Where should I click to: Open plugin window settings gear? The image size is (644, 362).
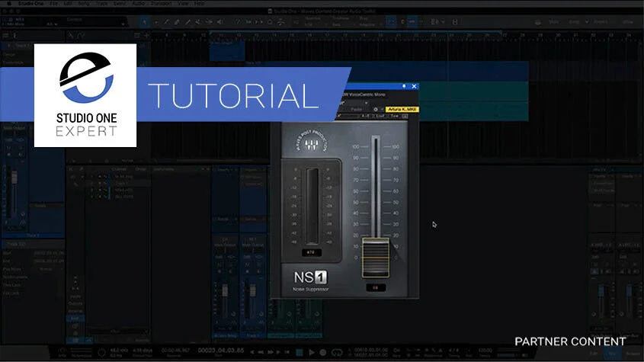pos(376,109)
